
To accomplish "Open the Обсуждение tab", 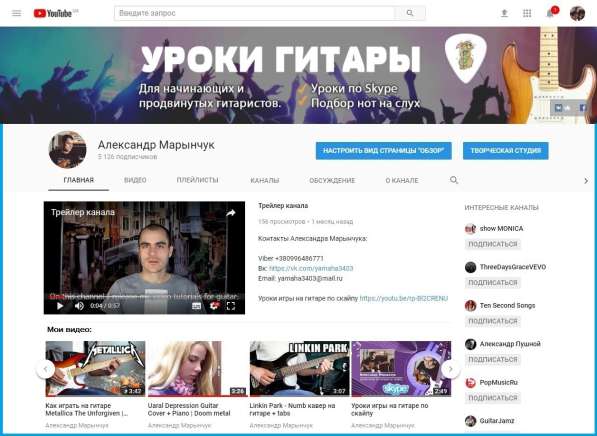I will (x=332, y=180).
